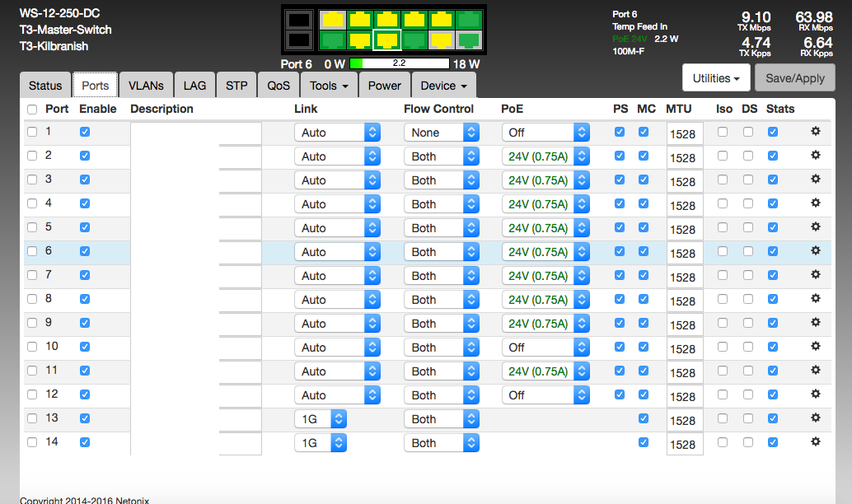Click port 4 icon in switch diagram

point(359,40)
